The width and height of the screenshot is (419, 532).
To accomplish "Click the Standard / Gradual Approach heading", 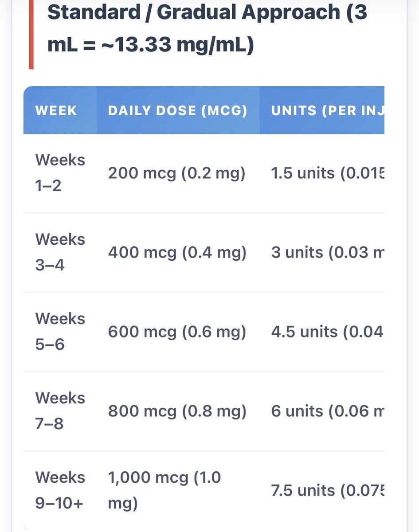I will [x=207, y=28].
